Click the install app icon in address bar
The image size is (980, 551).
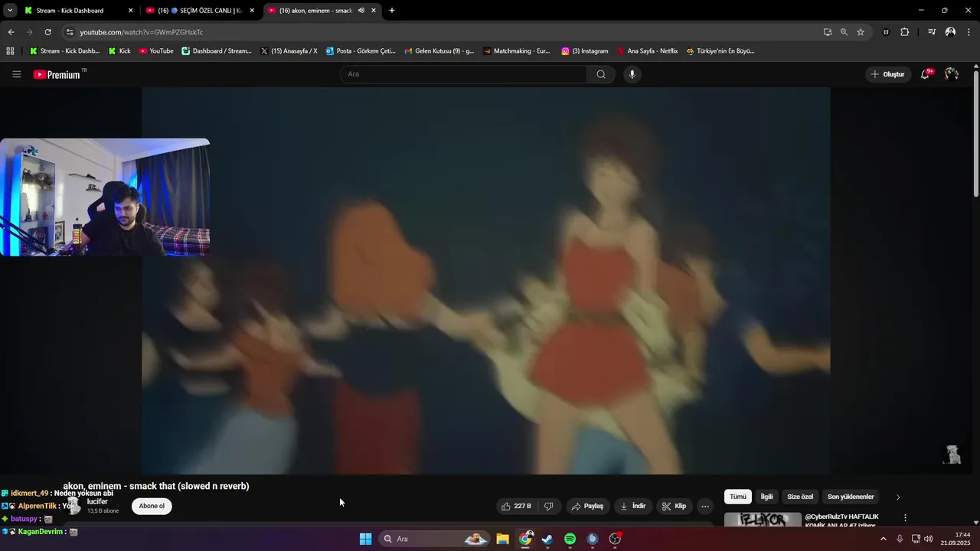pyautogui.click(x=828, y=32)
